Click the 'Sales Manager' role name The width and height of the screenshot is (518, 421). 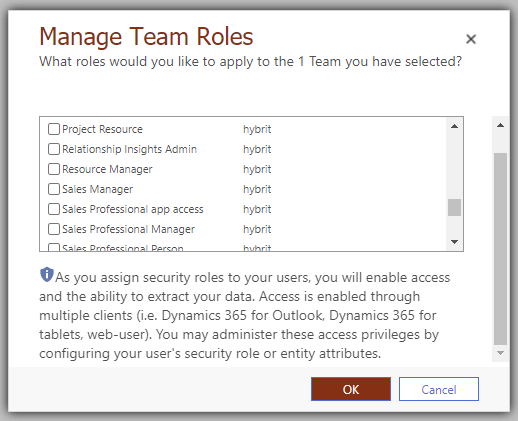click(x=97, y=189)
